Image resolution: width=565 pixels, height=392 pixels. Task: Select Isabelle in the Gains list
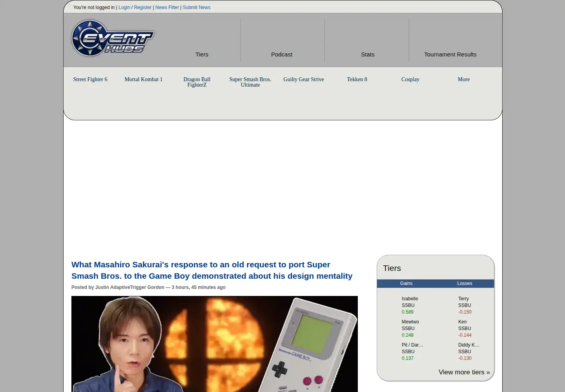pos(410,299)
